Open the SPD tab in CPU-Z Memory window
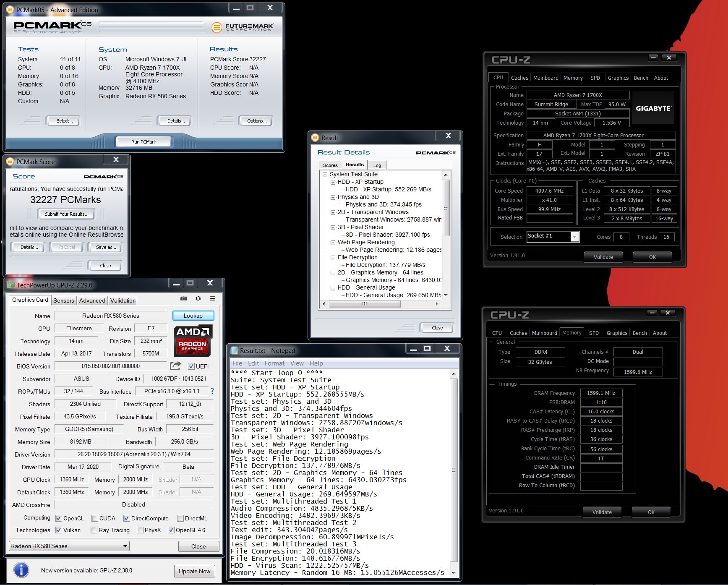The image size is (728, 585). 594,333
